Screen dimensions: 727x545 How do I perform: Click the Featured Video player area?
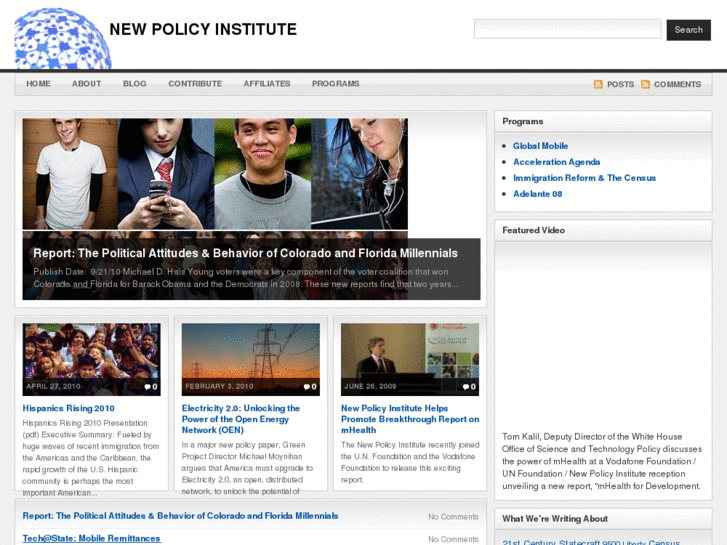point(603,336)
